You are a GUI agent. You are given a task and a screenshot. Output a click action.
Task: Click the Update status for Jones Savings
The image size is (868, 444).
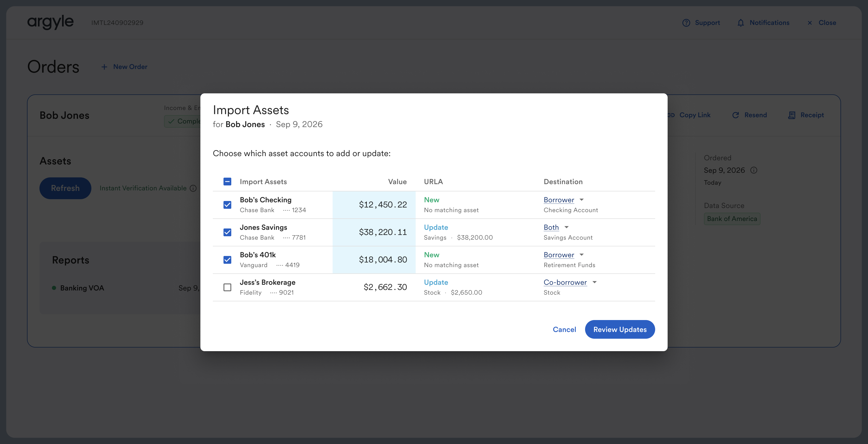coord(436,227)
